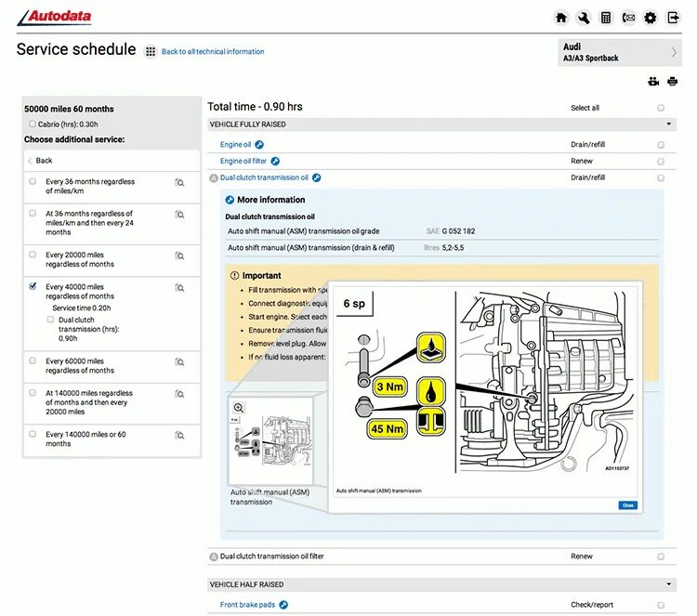Click the customer details icon above print

pyautogui.click(x=653, y=82)
